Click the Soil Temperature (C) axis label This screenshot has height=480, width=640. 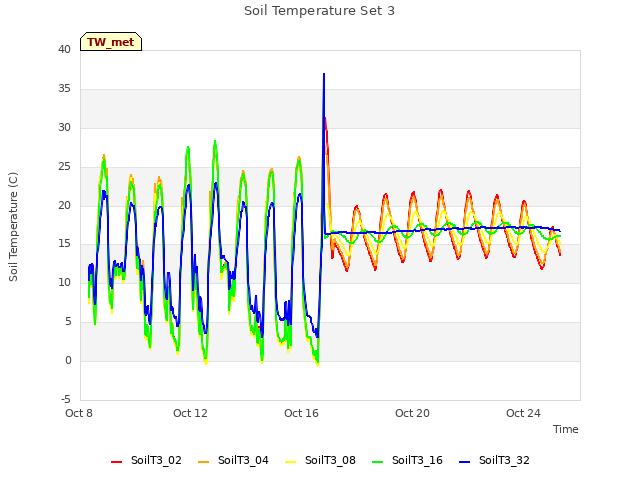pyautogui.click(x=13, y=227)
